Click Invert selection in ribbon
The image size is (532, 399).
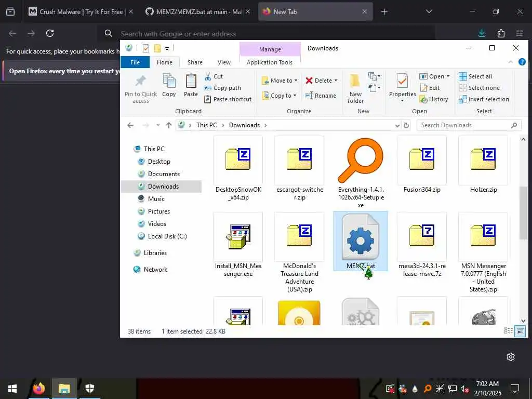pos(484,99)
